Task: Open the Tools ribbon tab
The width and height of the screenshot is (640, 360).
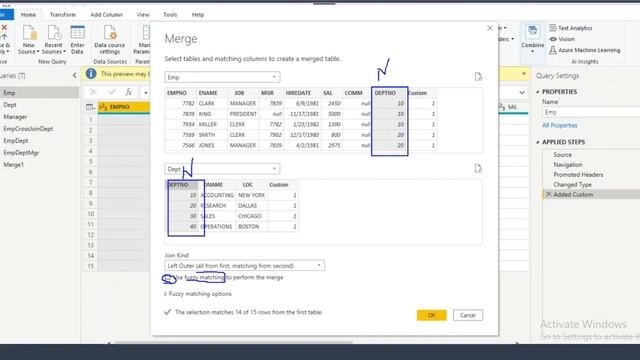Action: (x=170, y=15)
